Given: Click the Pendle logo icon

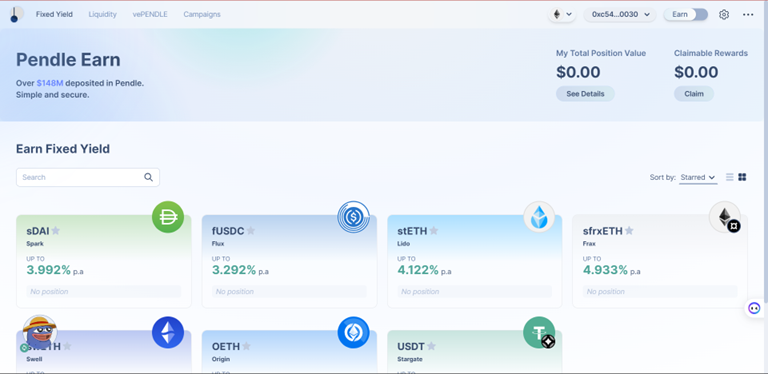Looking at the screenshot, I should click(x=17, y=14).
